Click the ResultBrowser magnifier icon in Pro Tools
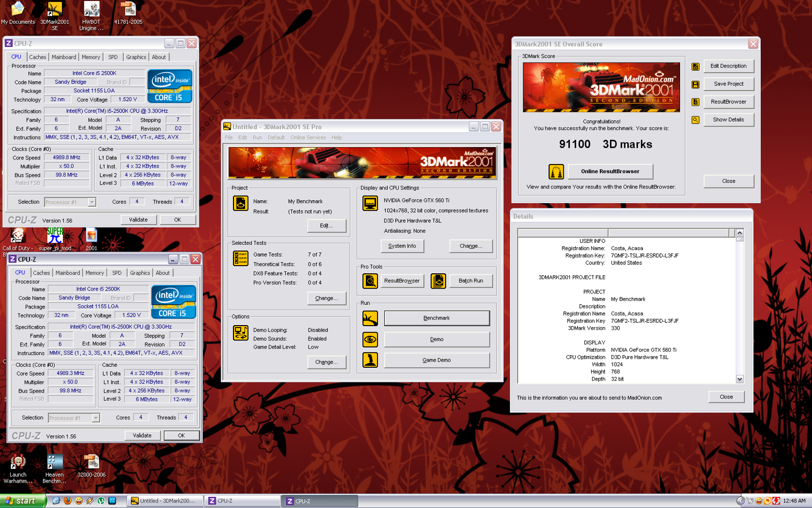 pyautogui.click(x=370, y=280)
